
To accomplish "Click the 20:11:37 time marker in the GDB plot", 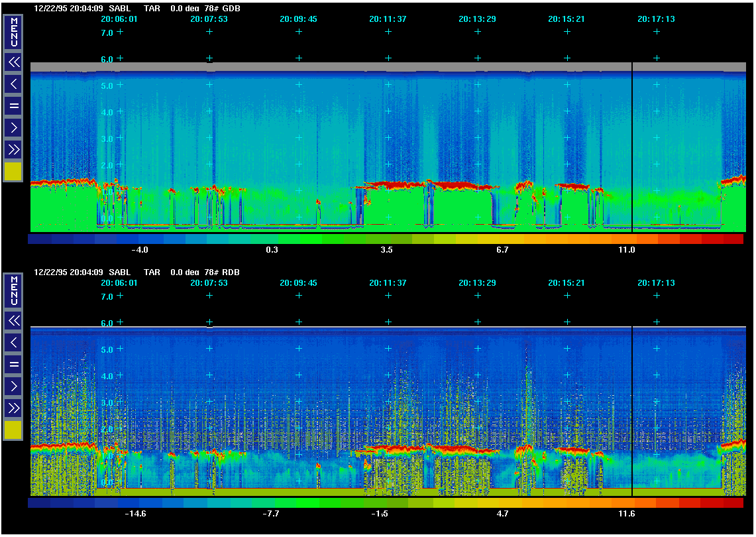I will (x=388, y=19).
